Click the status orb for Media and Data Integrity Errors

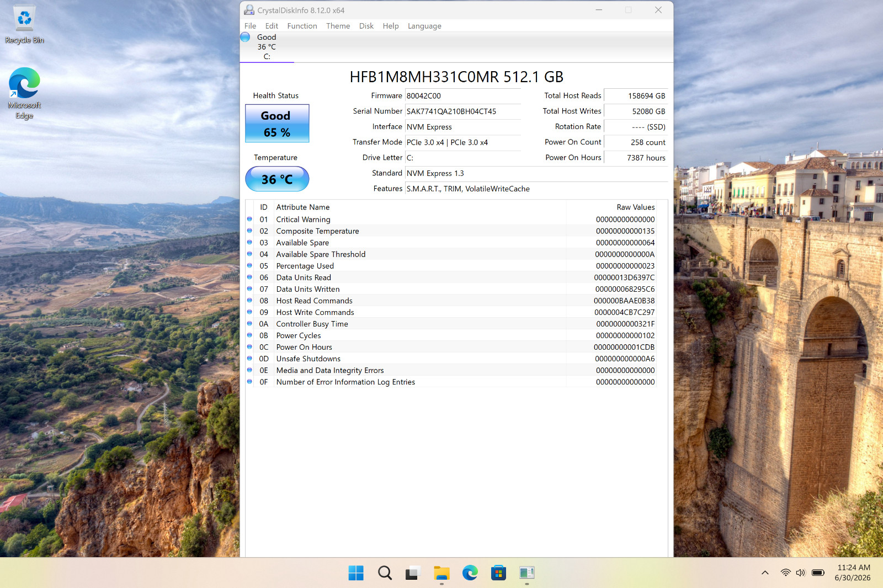point(249,370)
